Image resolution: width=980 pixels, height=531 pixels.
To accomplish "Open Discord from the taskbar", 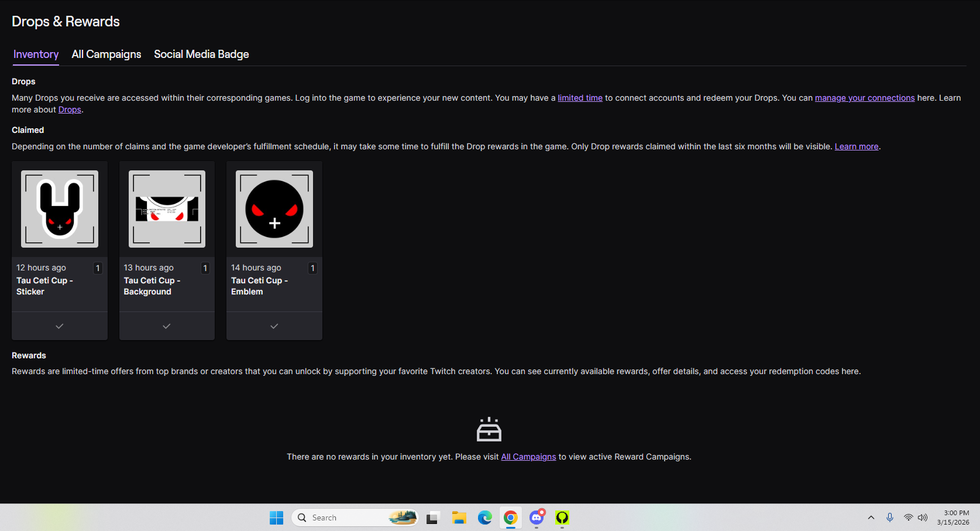I will [537, 518].
